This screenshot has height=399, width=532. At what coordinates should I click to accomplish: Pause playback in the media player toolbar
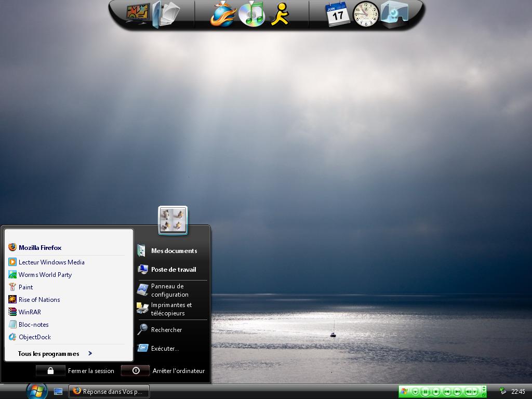pos(425,392)
